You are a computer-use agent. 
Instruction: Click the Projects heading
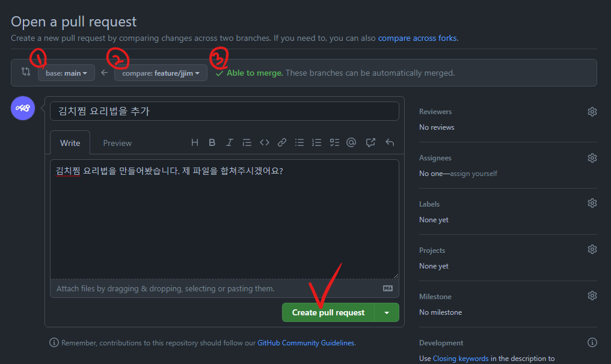[432, 250]
